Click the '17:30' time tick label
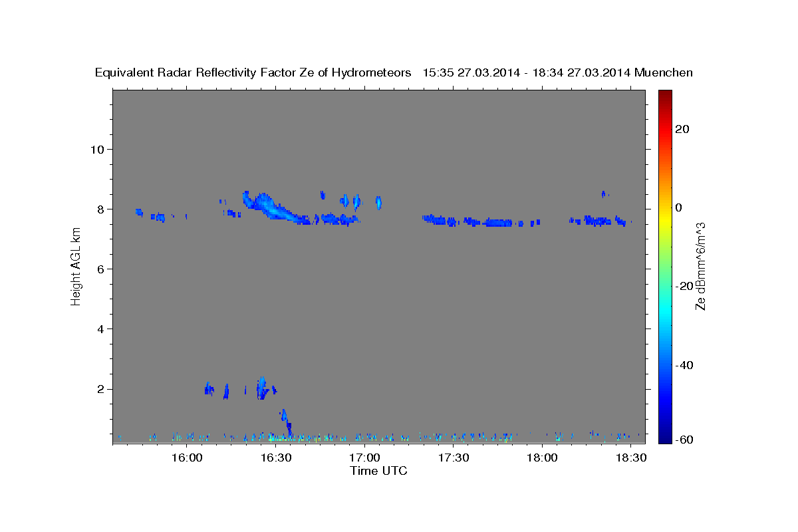This screenshot has width=798, height=532. click(454, 458)
